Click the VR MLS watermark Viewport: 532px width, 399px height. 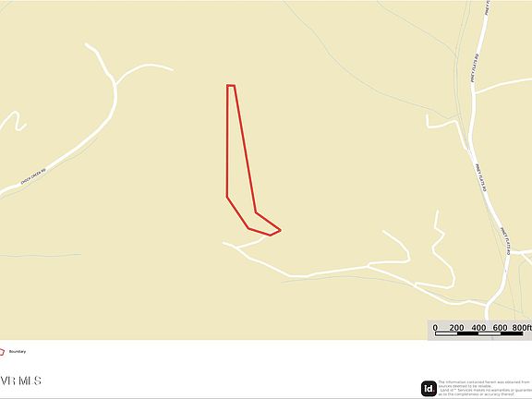[20, 381]
